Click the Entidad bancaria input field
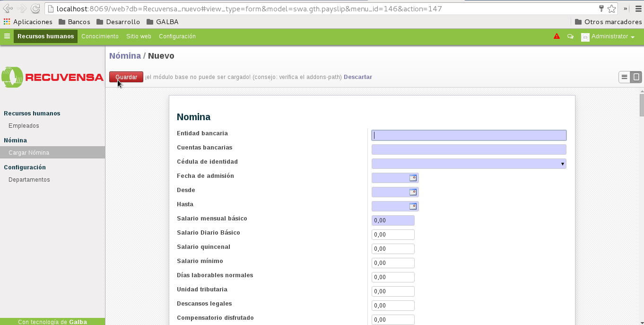This screenshot has height=325, width=644. tap(469, 136)
